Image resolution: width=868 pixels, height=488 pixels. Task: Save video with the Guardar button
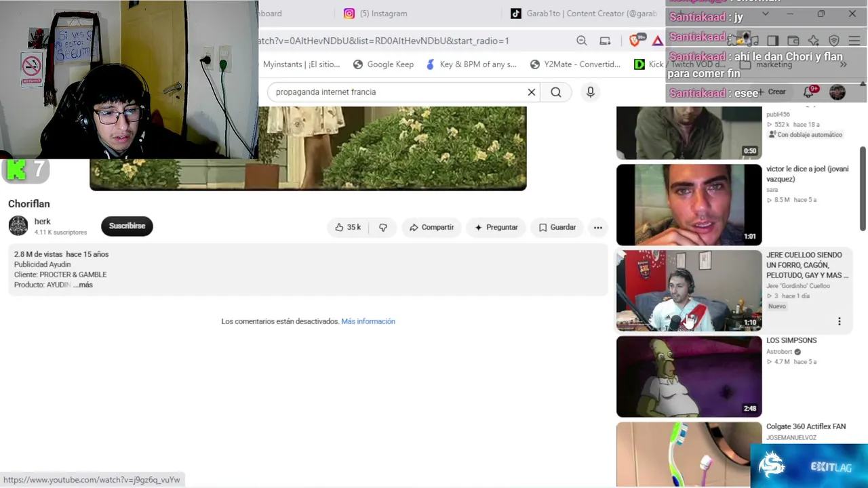pyautogui.click(x=557, y=228)
